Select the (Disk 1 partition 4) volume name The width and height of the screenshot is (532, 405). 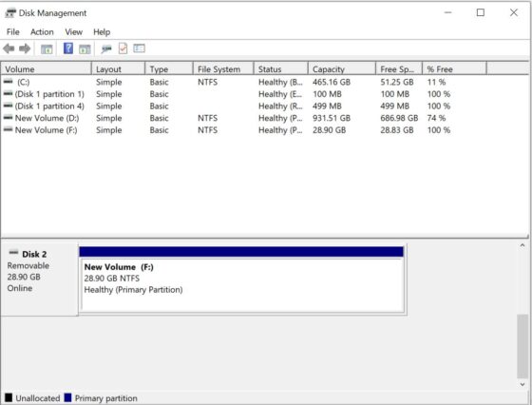49,106
